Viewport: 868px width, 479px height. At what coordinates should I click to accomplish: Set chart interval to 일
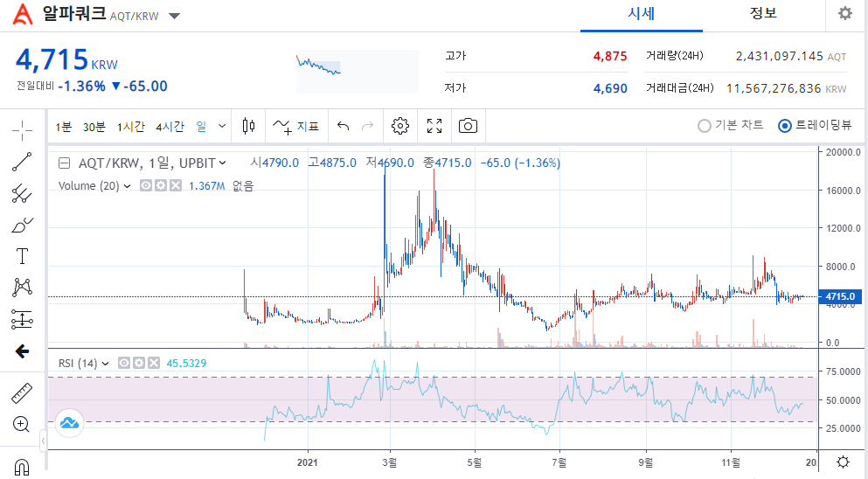pos(202,127)
